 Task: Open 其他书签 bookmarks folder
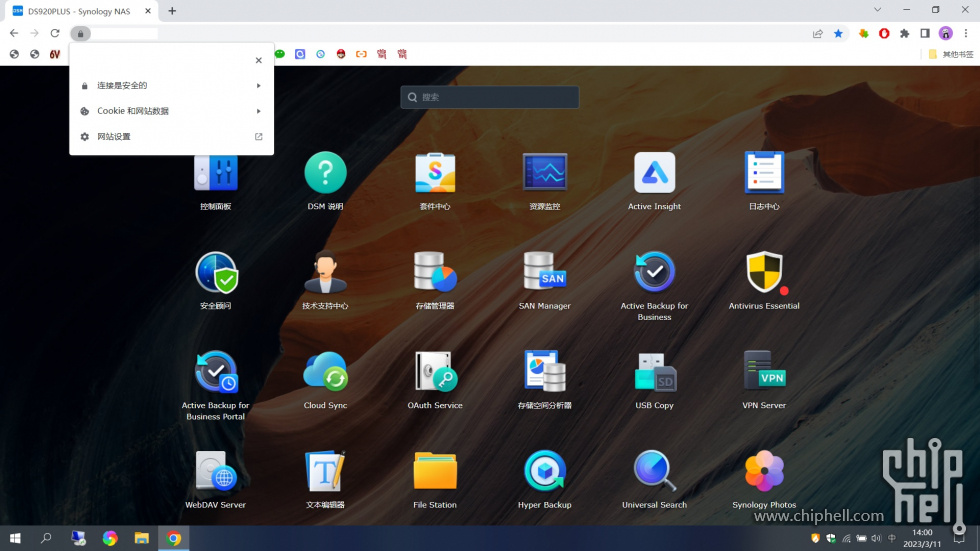tap(951, 54)
